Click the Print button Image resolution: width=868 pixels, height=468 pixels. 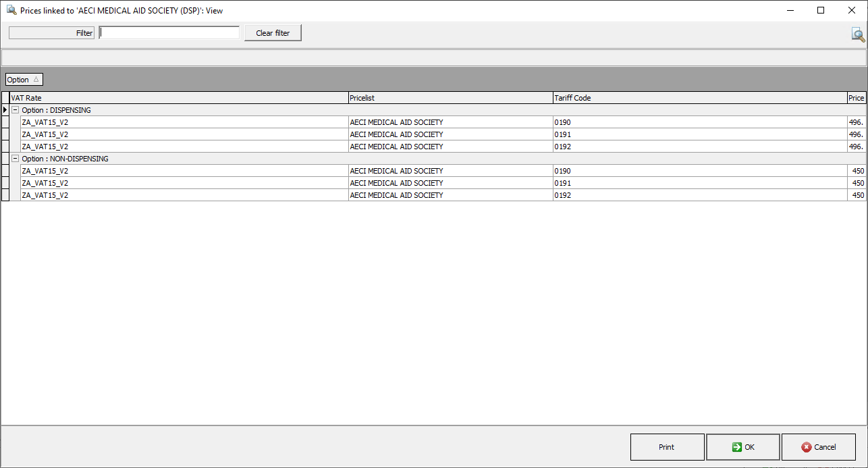point(667,447)
